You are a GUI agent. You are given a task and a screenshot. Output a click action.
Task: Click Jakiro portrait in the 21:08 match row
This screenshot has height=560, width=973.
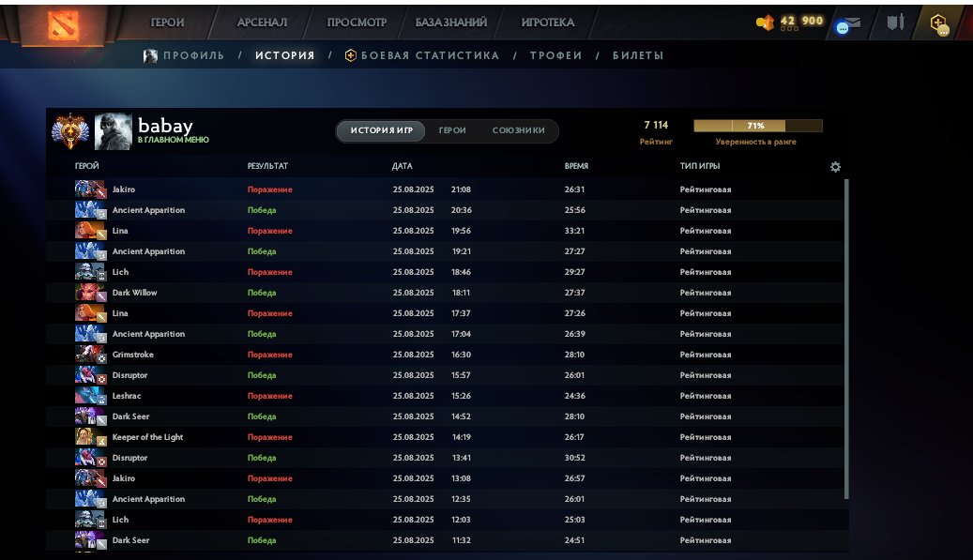coord(91,189)
